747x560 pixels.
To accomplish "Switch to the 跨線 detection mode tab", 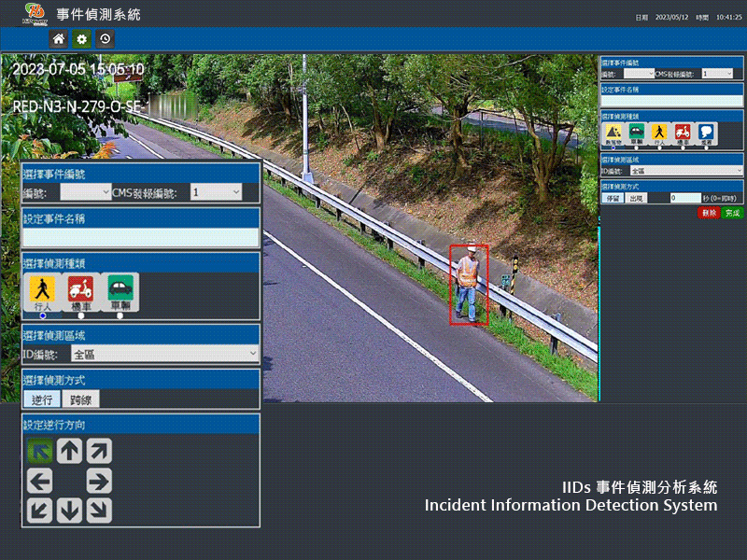I will click(x=80, y=399).
